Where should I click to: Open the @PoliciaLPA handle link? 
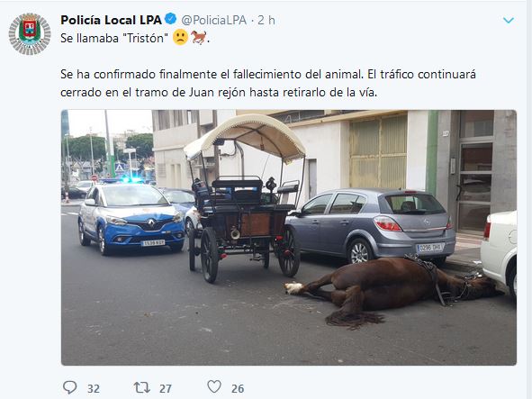[213, 20]
